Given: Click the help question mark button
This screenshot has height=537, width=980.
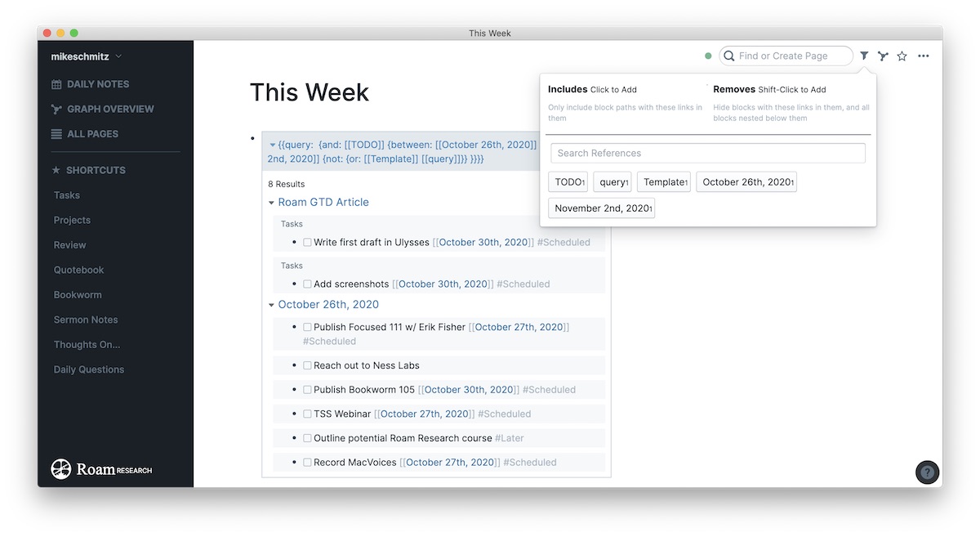Looking at the screenshot, I should [927, 472].
